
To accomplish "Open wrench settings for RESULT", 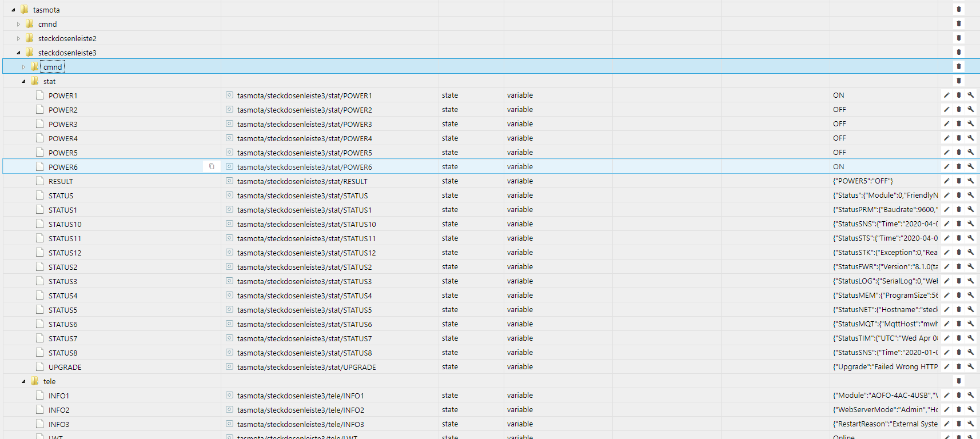I will click(x=971, y=181).
